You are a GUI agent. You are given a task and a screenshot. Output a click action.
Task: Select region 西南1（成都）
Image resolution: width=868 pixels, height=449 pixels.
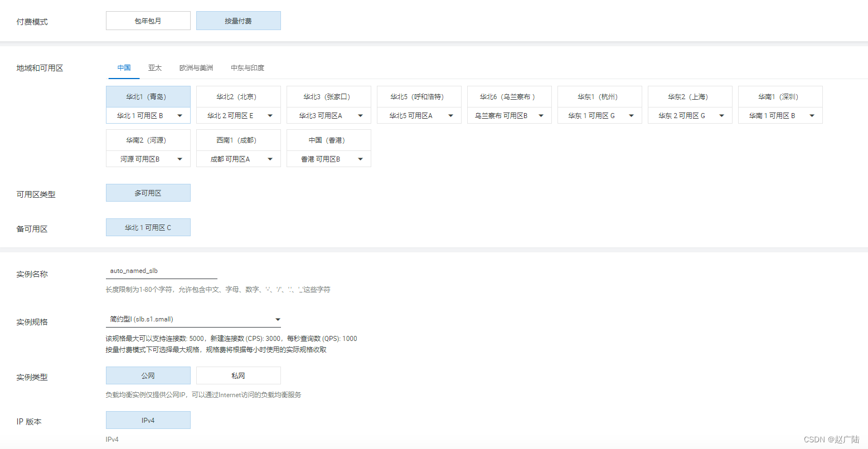(238, 140)
